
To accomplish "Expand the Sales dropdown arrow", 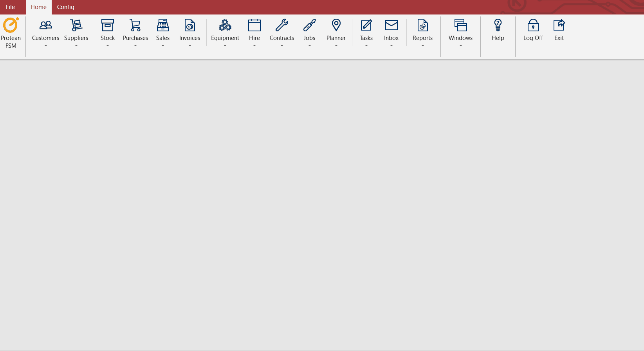I will [x=163, y=46].
